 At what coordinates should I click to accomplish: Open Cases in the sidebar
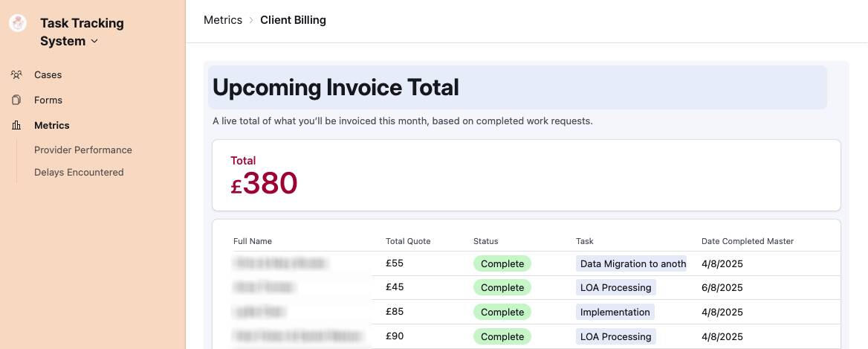[48, 74]
